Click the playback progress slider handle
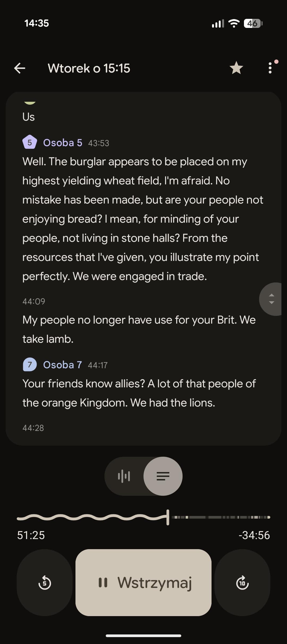The height and width of the screenshot is (644, 287). (x=168, y=517)
